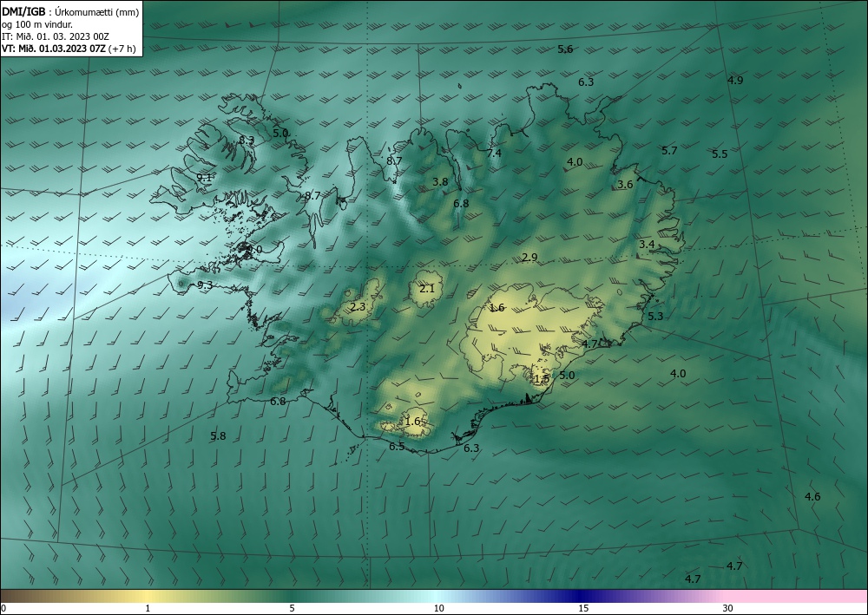Screen dimensions: 868x615
Task: Select the 9.1 precipitable water value
Action: (x=205, y=178)
